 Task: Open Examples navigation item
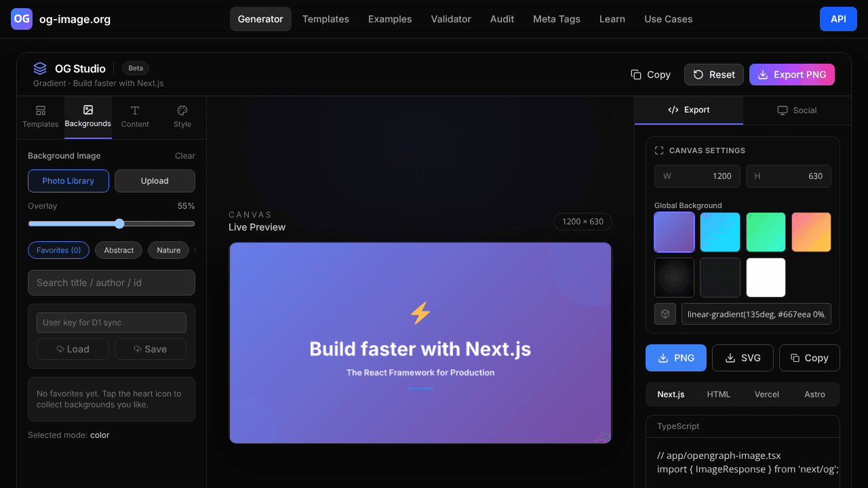tap(390, 19)
